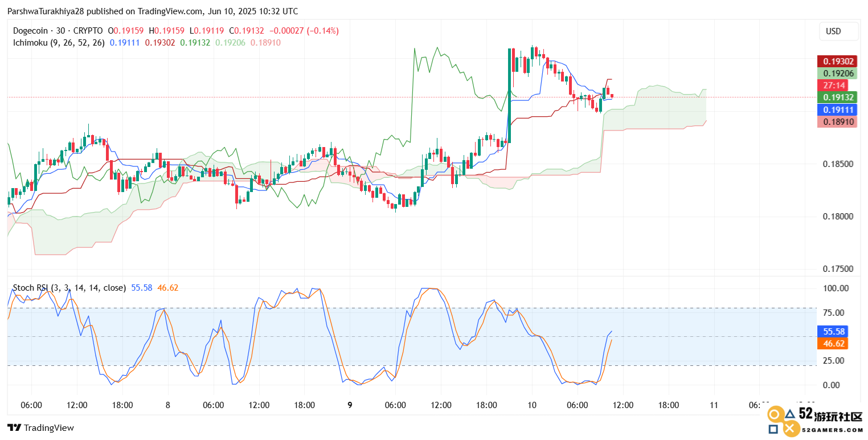Click date label 11 on time axis
The image size is (868, 440).
tap(714, 405)
